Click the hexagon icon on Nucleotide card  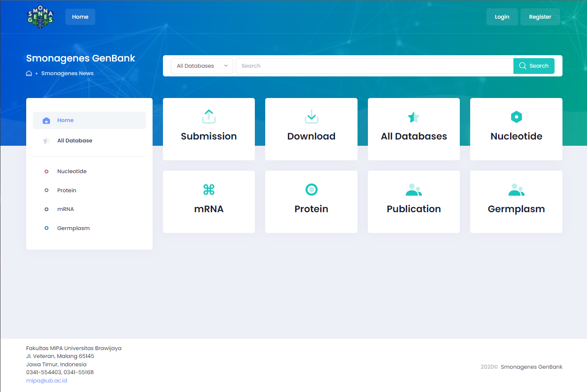[x=516, y=117]
